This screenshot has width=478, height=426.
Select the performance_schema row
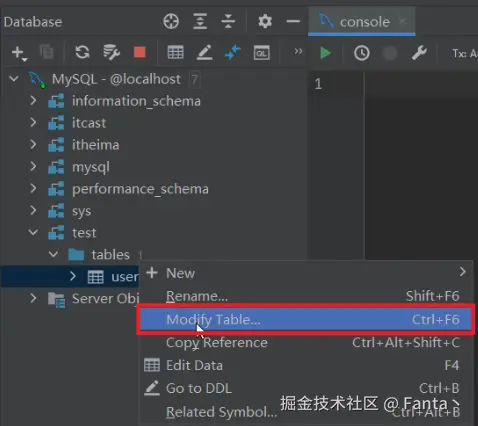(x=153, y=189)
